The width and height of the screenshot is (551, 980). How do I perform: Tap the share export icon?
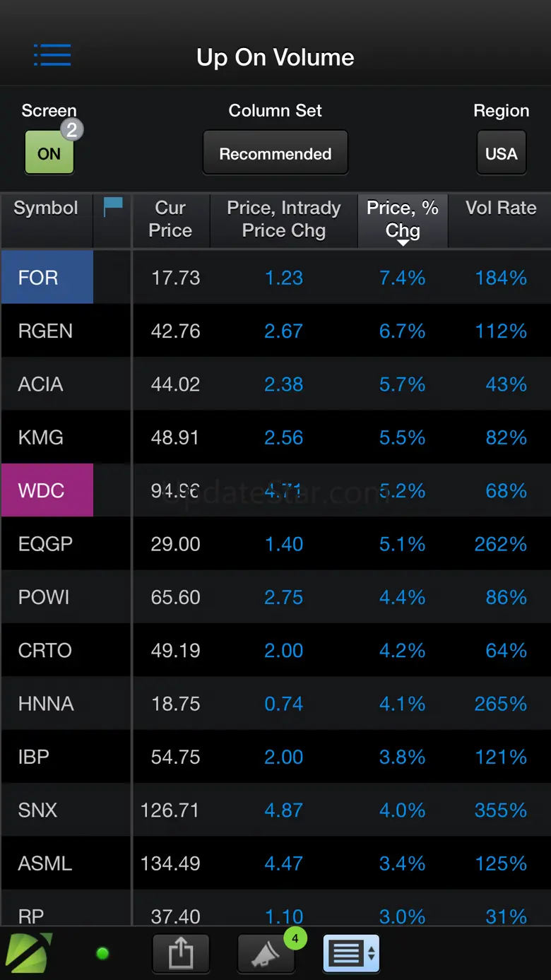click(x=181, y=954)
